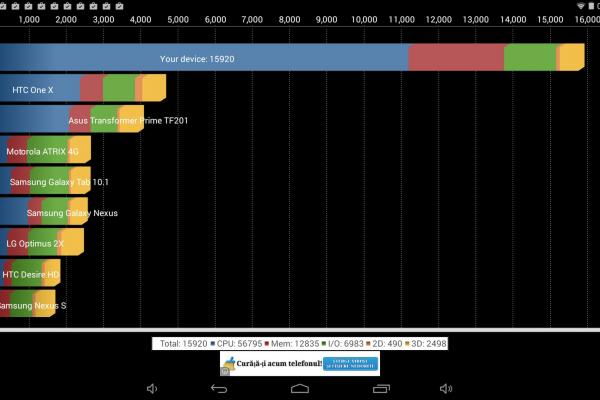Tap the 9,000 axis label
The width and height of the screenshot is (600, 400).
326,20
